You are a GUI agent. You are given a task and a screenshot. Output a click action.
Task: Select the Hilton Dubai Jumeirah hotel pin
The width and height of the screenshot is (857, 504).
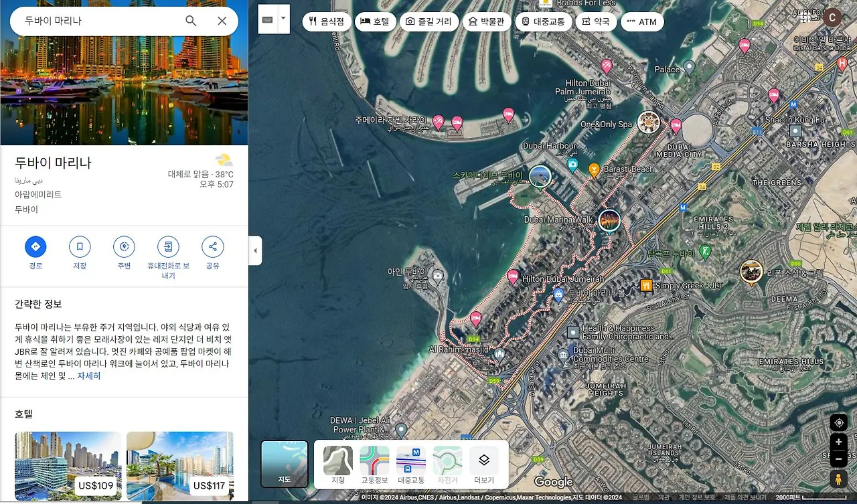point(513,276)
